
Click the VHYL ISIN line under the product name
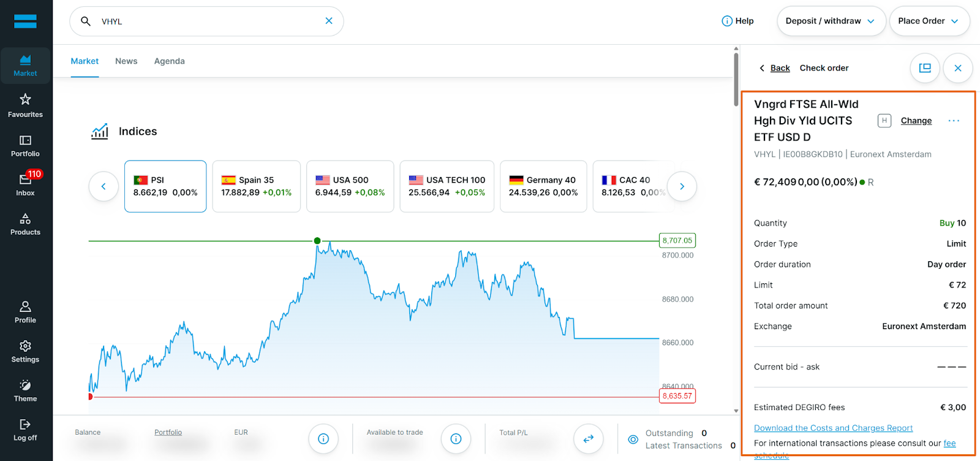tap(842, 154)
